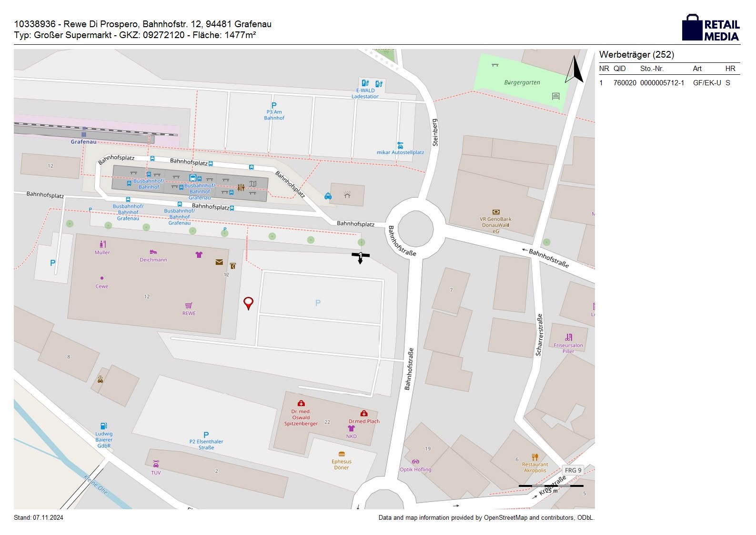The width and height of the screenshot is (756, 535).
Task: Click the REWE shopping cart icon
Action: 189,305
